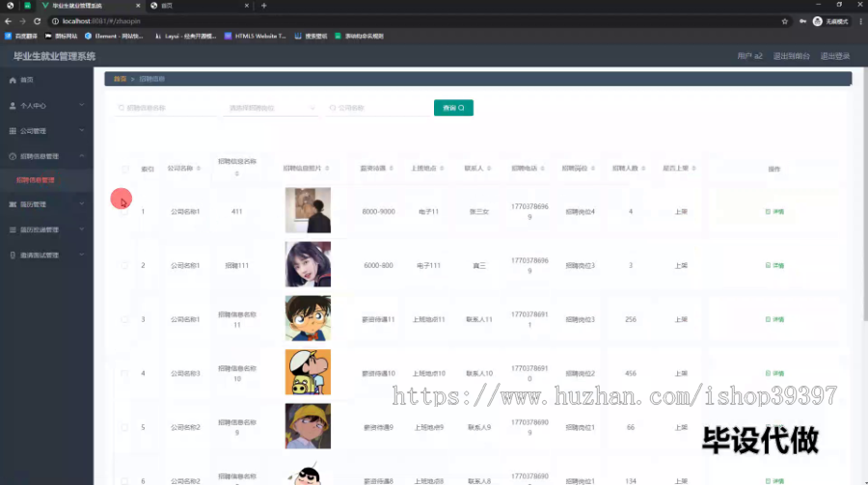Click the sort icon on the 薪资待遇 column
The width and height of the screenshot is (868, 485).
pyautogui.click(x=391, y=169)
